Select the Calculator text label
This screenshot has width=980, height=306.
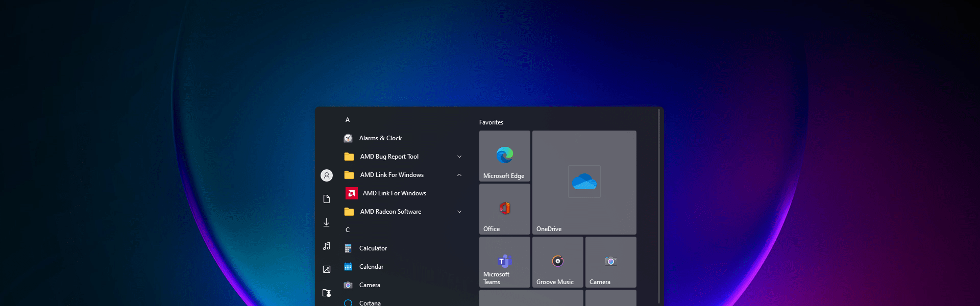coord(373,248)
